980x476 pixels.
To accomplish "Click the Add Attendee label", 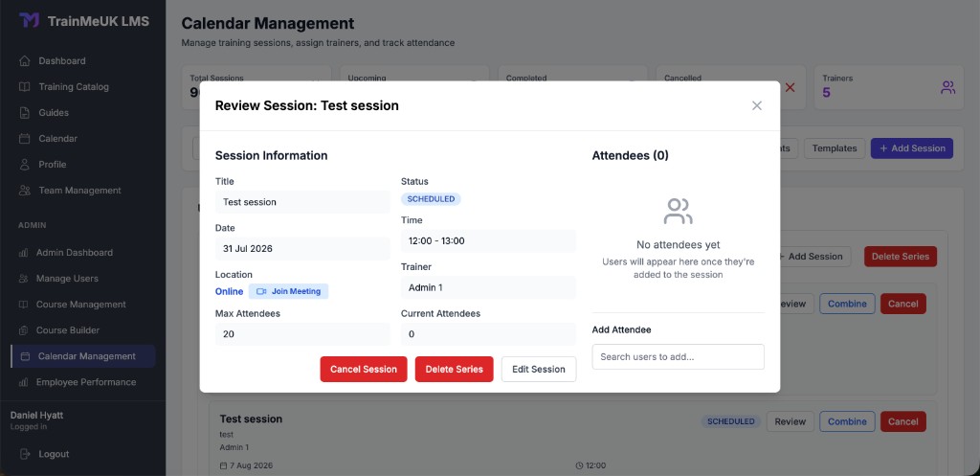I will click(622, 329).
